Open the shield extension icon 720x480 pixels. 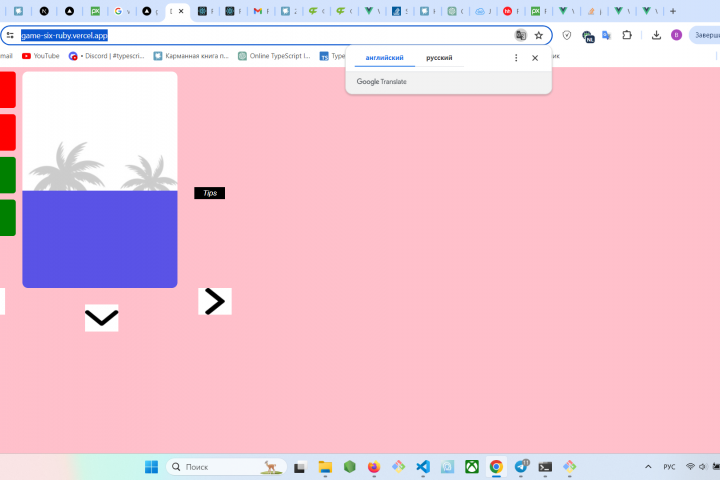(567, 35)
